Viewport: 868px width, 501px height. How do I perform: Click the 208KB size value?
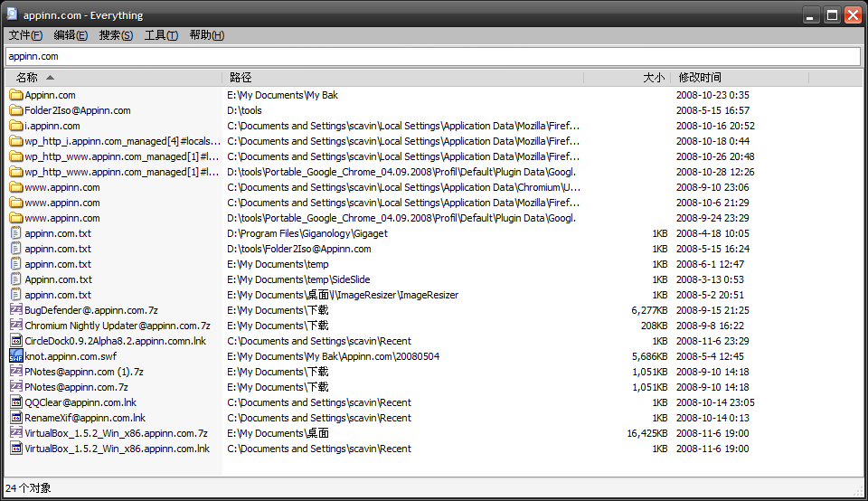(x=655, y=326)
